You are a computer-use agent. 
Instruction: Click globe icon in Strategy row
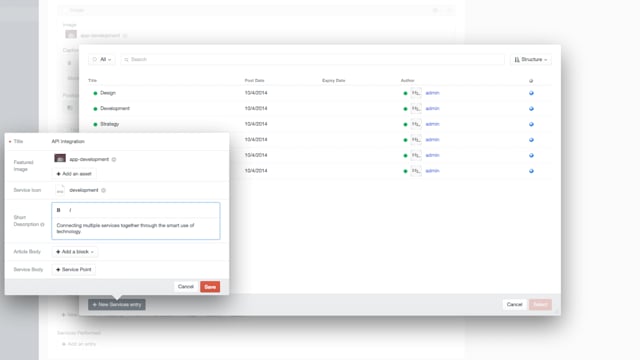531,124
